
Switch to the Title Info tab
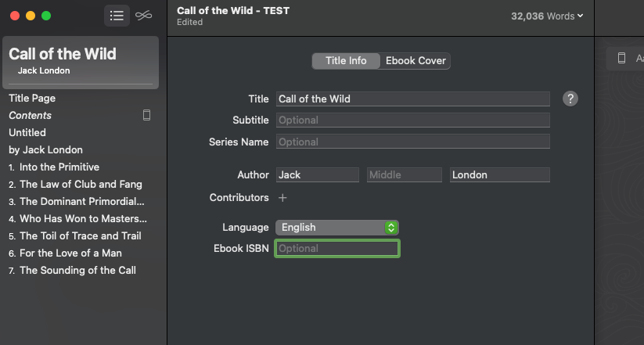[x=346, y=61]
